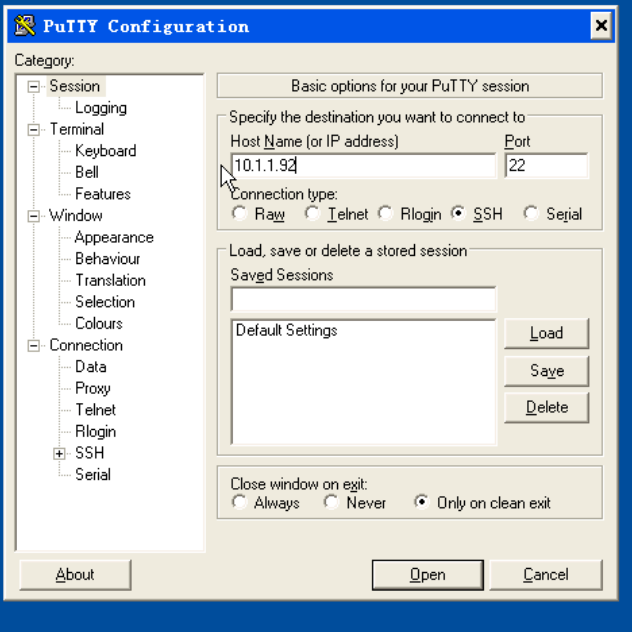Click the PuTTY icon in title bar

(25, 26)
